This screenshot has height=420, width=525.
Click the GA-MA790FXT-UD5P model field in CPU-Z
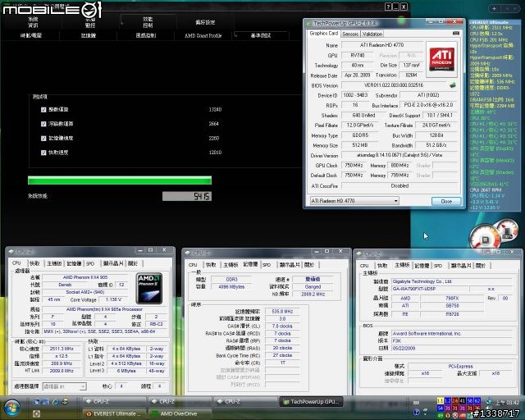[x=430, y=289]
